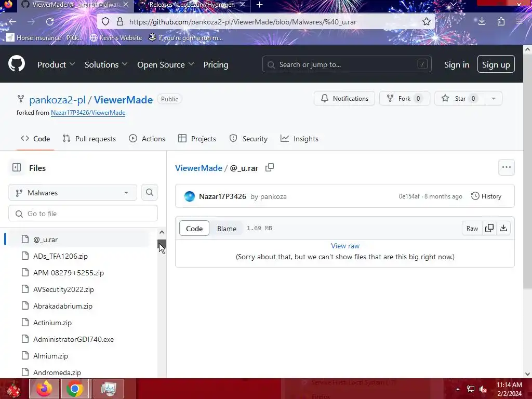This screenshot has width=532, height=399.
Task: Download the raw @_u.rar file
Action: 503,229
